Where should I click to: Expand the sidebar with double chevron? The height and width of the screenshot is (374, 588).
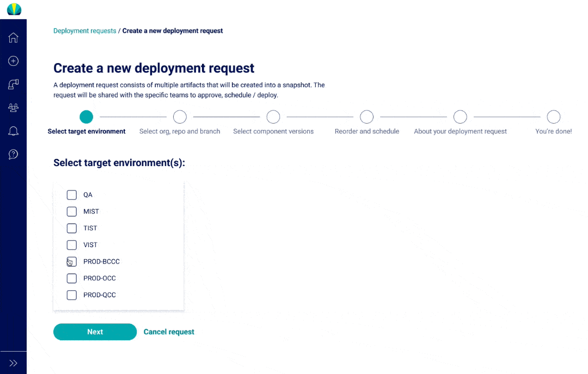coord(13,363)
